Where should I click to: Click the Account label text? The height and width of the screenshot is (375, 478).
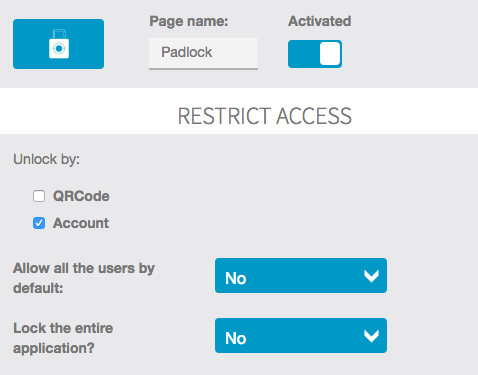81,223
